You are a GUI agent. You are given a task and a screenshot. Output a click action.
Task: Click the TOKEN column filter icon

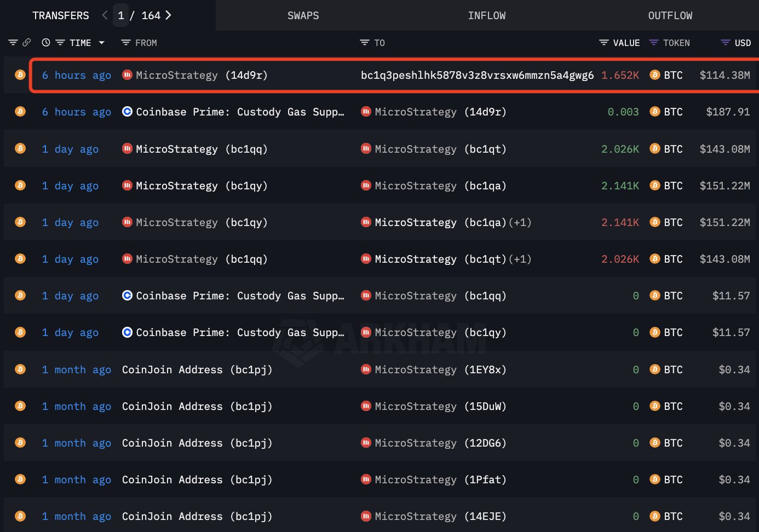(653, 43)
